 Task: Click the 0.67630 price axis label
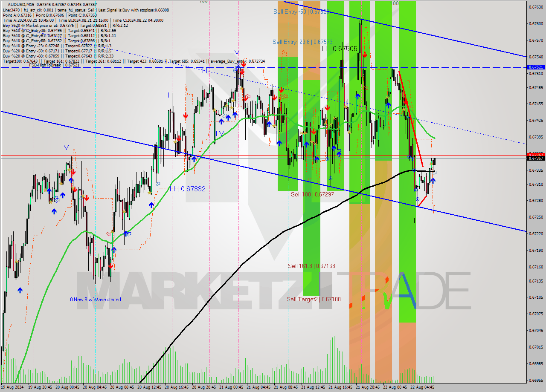(x=536, y=7)
